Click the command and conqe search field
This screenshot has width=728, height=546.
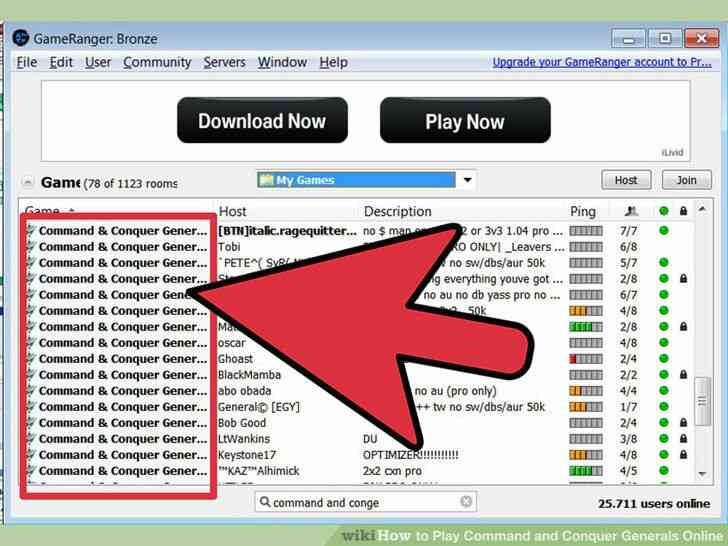[366, 502]
